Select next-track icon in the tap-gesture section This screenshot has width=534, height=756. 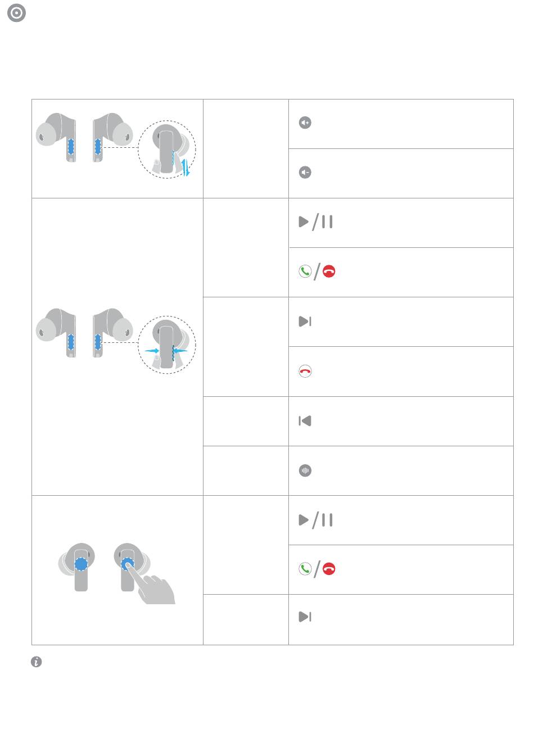click(x=305, y=617)
